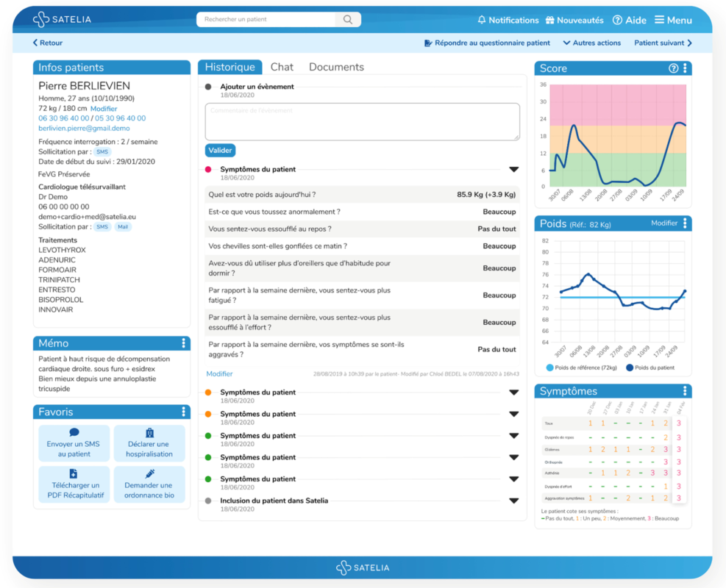
Task: Toggle cardiologue Mail solicitation badge
Action: click(123, 226)
